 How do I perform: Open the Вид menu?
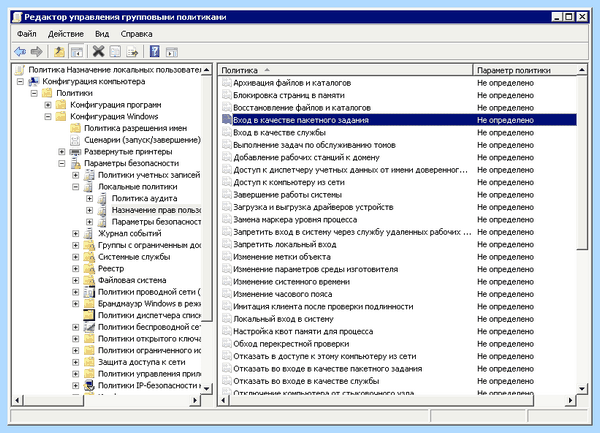click(102, 34)
